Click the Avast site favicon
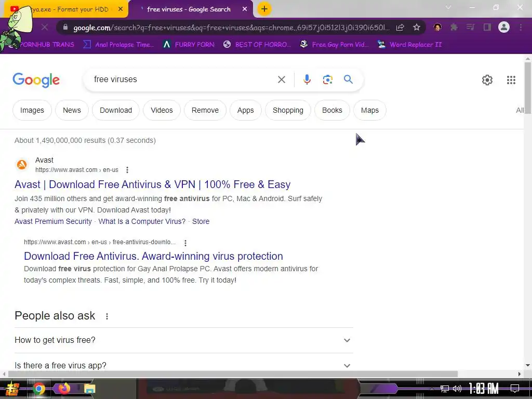 tap(22, 165)
